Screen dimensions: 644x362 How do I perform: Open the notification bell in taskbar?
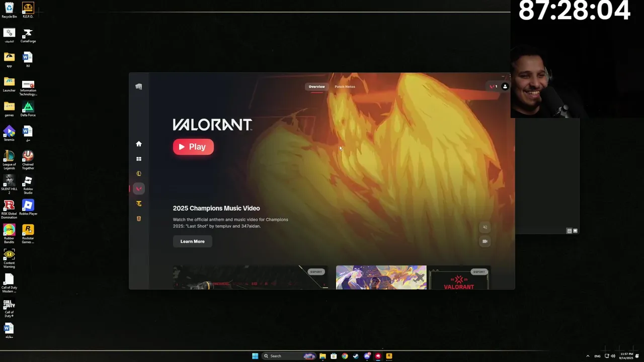tap(637, 356)
